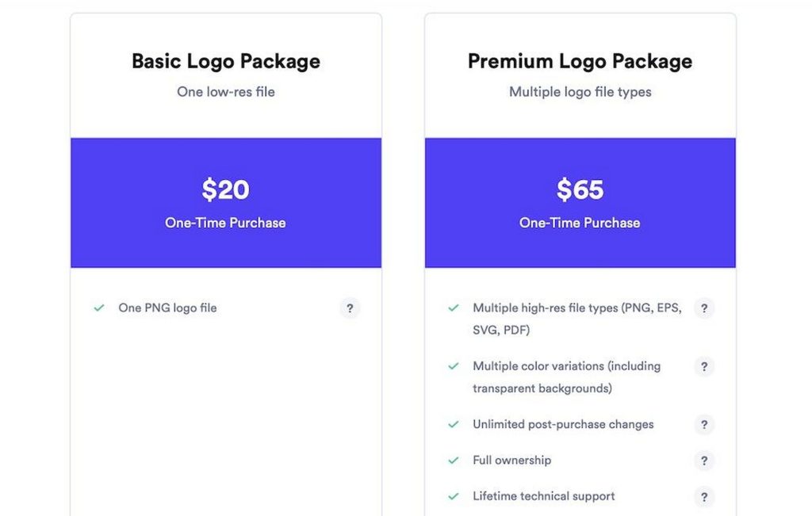Click the question mark beside multiple high-res file types
812x516 pixels.
click(704, 308)
